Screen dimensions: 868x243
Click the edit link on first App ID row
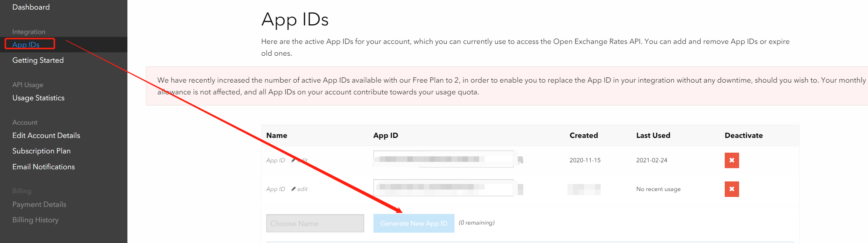pyautogui.click(x=302, y=160)
